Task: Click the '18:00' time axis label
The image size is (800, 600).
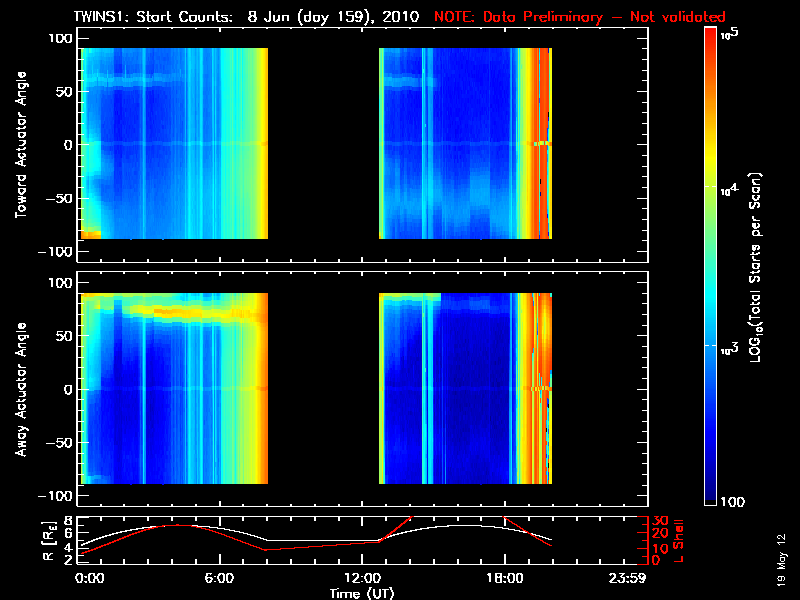Action: pyautogui.click(x=505, y=579)
